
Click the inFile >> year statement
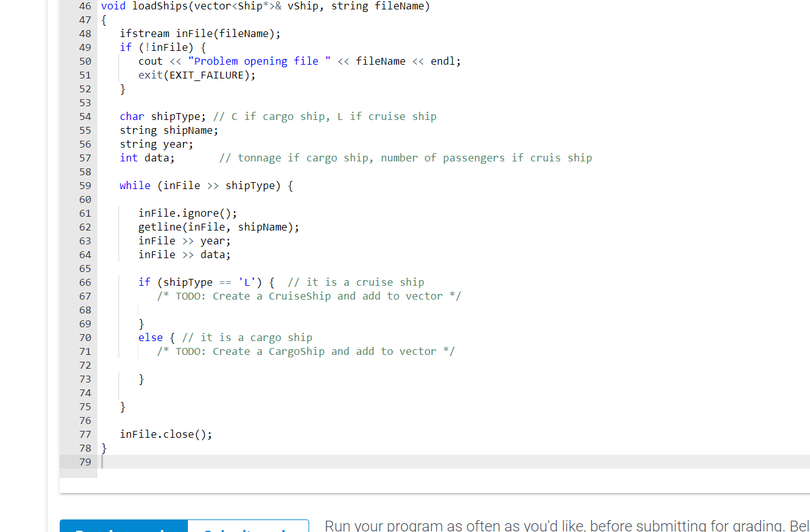tap(182, 241)
